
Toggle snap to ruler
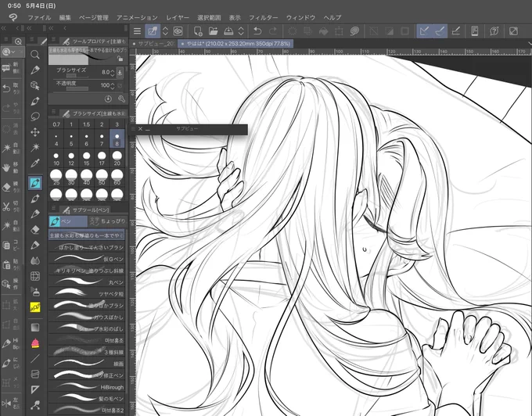pos(424,31)
